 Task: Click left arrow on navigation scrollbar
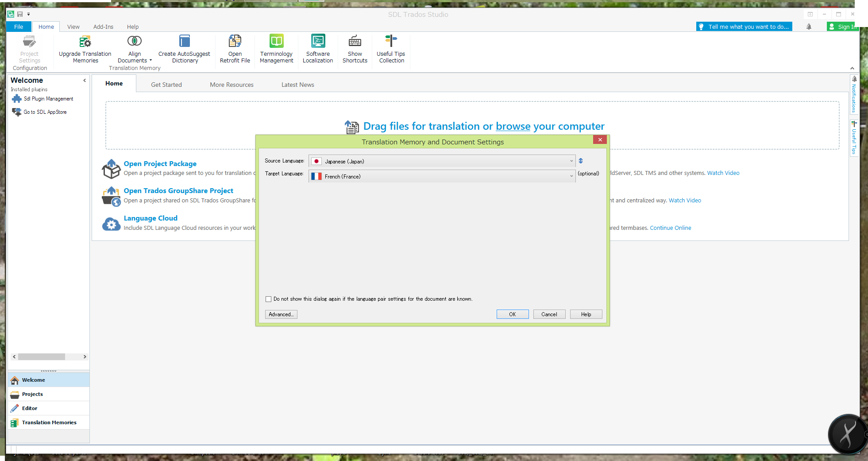tap(14, 357)
